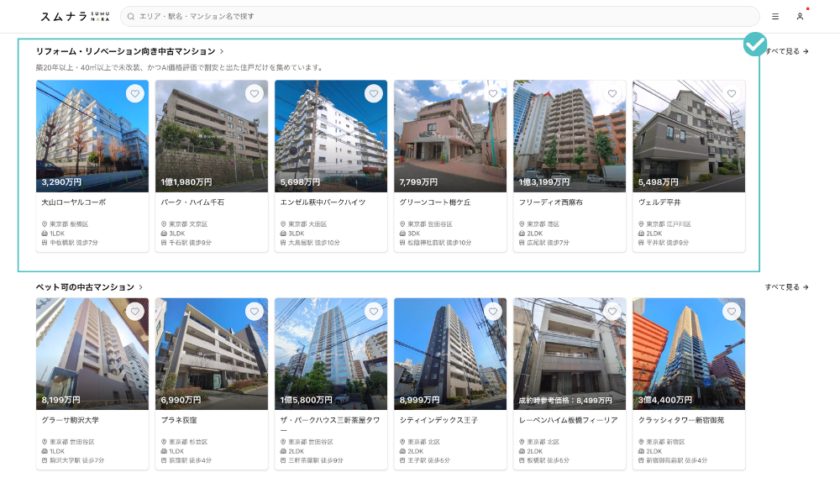840x504 pixels.
Task: View the フリーディオ西麻布 photo thumbnail
Action: 570,136
